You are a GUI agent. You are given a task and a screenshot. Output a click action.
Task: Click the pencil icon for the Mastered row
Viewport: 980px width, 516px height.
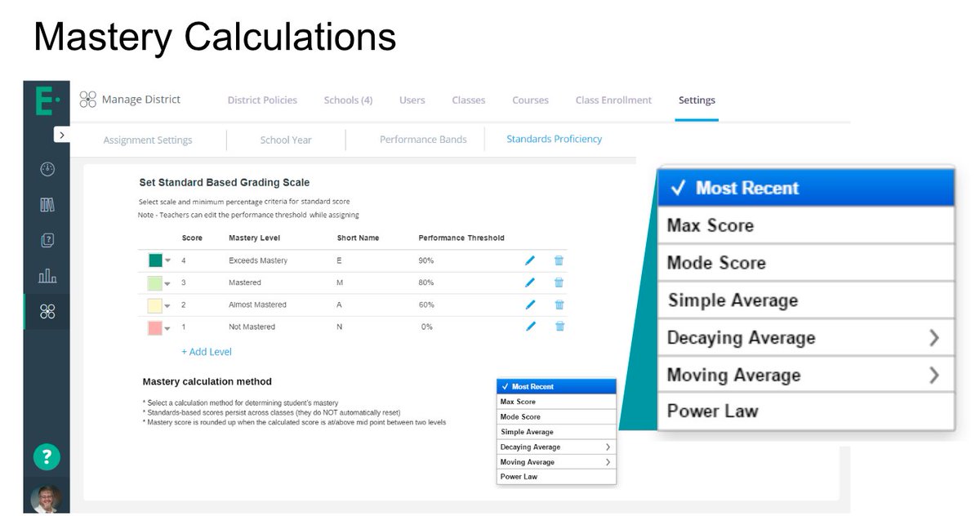(x=531, y=282)
